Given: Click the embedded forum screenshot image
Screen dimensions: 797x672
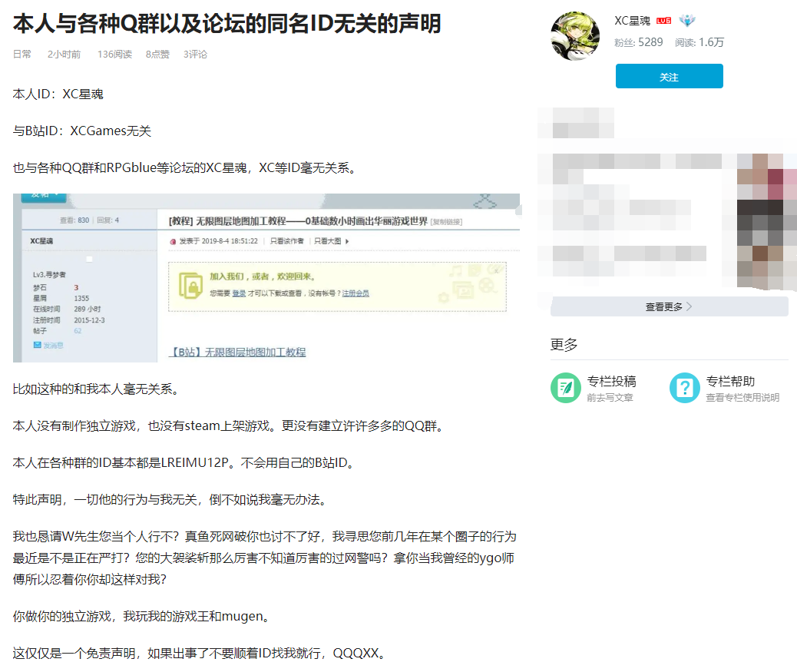Looking at the screenshot, I should click(x=267, y=278).
